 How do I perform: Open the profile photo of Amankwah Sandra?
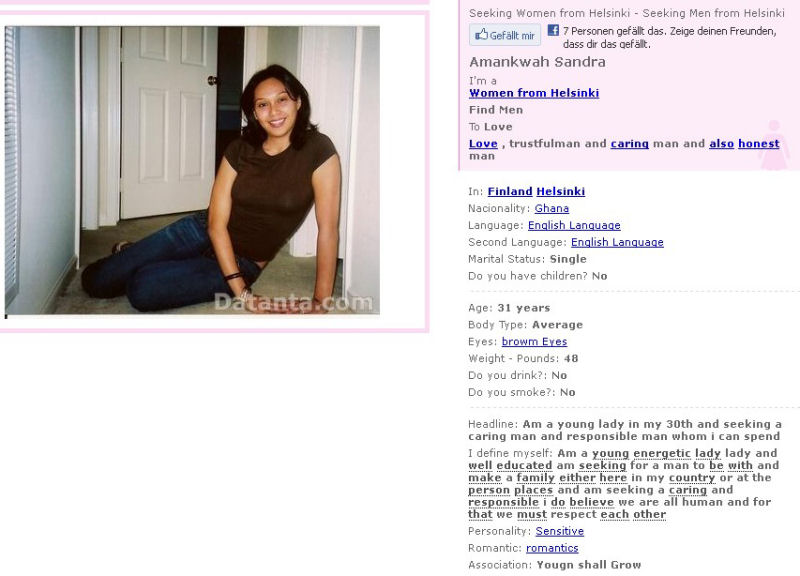[192, 170]
